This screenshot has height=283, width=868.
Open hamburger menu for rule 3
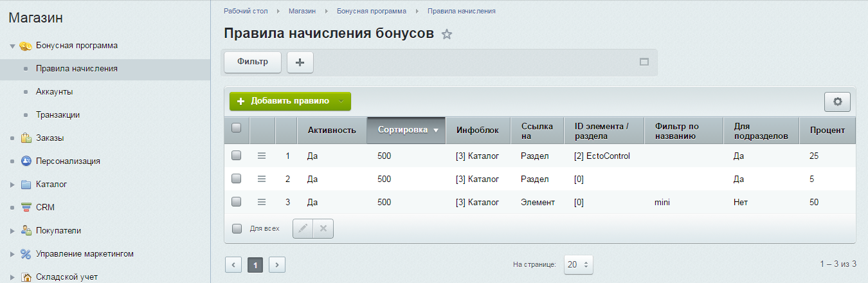pos(262,202)
